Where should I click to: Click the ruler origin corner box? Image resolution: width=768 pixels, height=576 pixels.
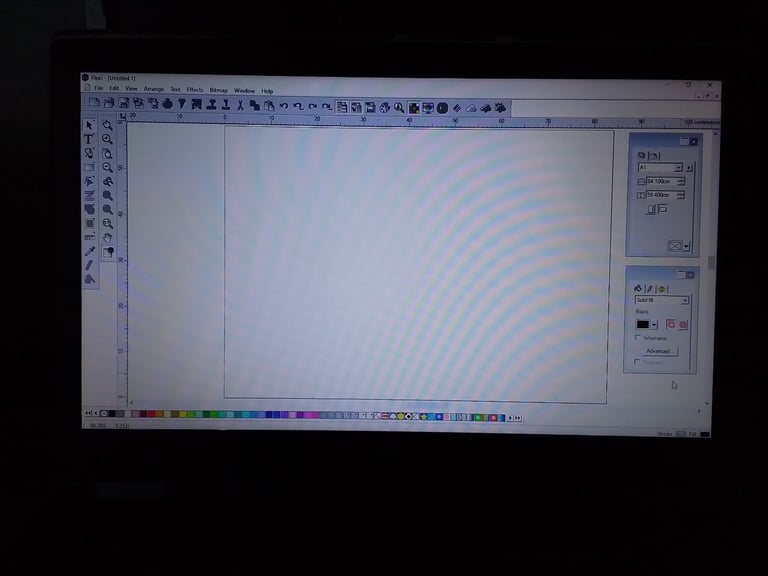[x=122, y=116]
